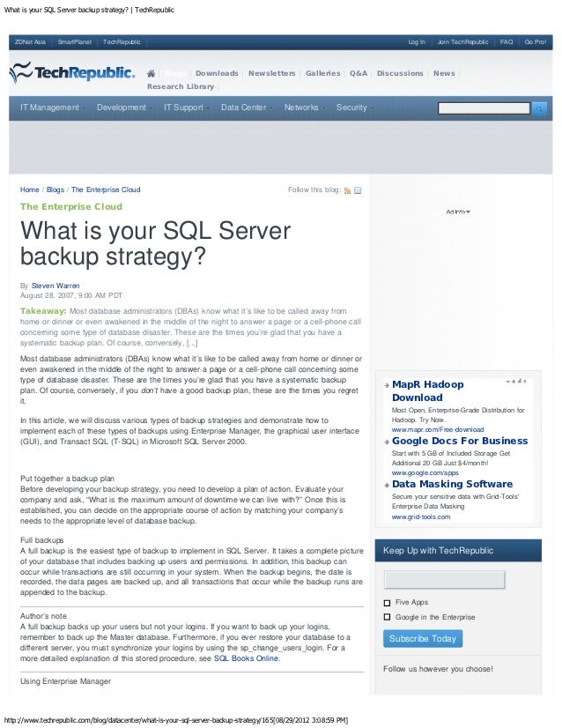
Task: Open the Newsletters nav item
Action: (x=272, y=73)
